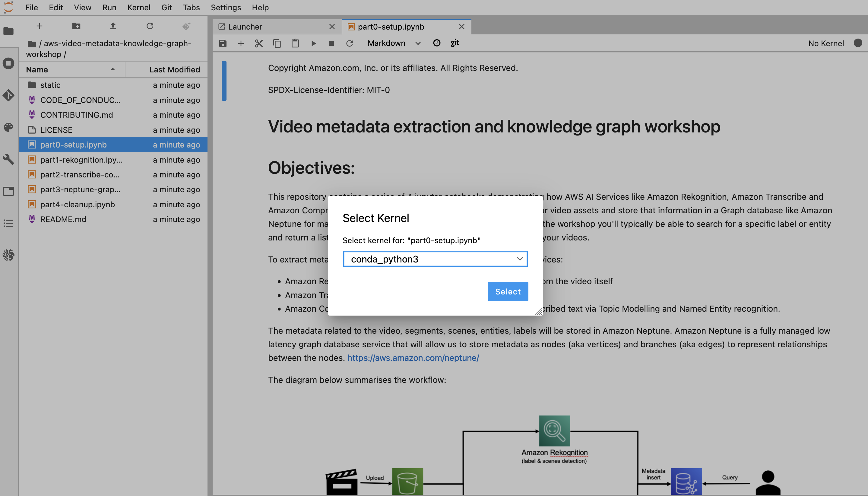Image resolution: width=868 pixels, height=496 pixels.
Task: Toggle the No Kernel status indicator
Action: tap(857, 43)
